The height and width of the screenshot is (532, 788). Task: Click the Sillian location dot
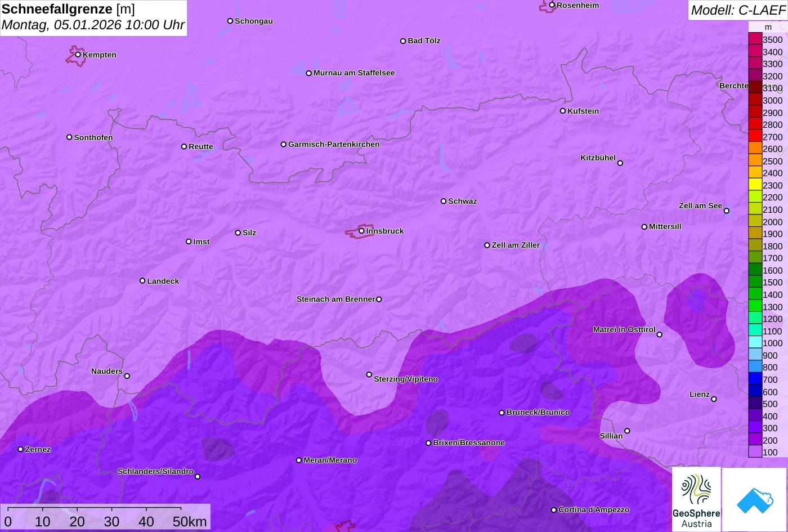pyautogui.click(x=627, y=431)
